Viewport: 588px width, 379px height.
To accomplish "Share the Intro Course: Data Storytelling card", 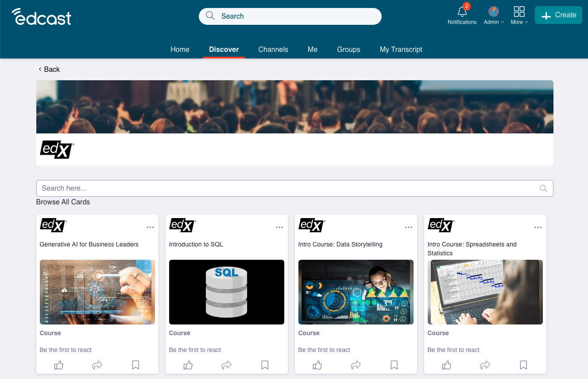I will [x=356, y=365].
